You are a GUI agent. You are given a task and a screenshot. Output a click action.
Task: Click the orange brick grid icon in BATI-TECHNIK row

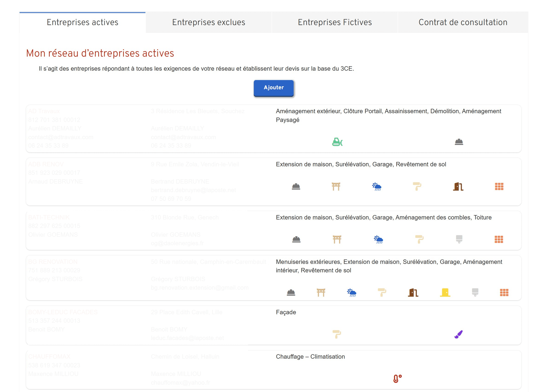[x=499, y=239]
